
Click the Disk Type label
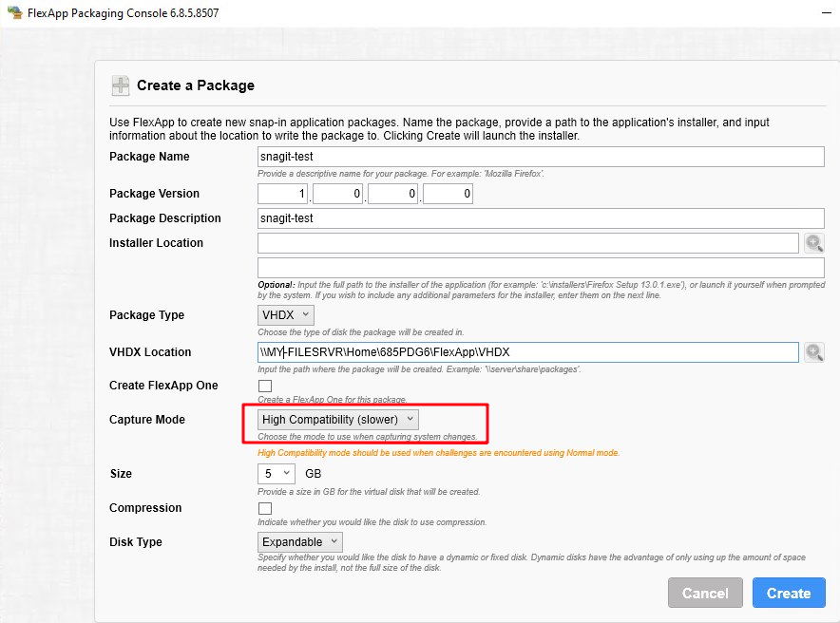tap(136, 542)
